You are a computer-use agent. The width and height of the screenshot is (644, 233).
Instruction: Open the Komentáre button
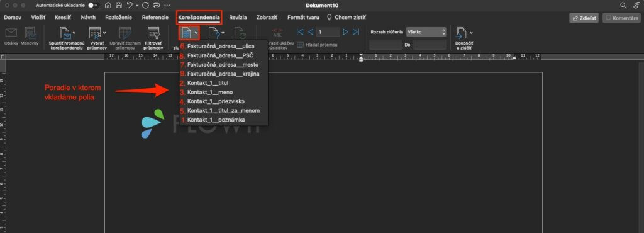[622, 18]
